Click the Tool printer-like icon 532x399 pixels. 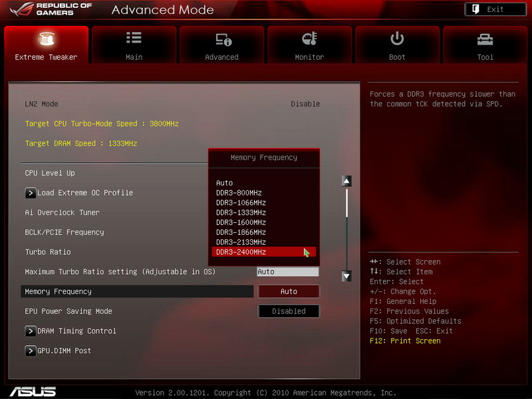pyautogui.click(x=485, y=39)
